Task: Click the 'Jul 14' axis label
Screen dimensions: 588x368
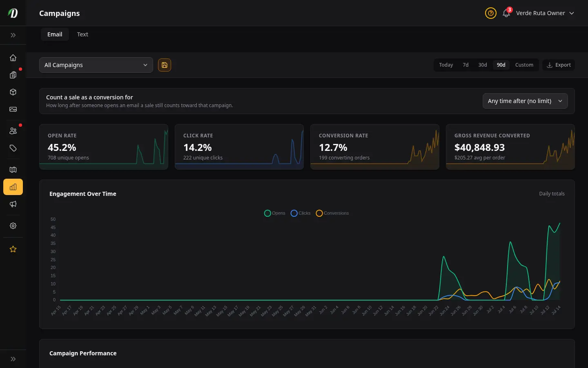Action: tap(556, 310)
